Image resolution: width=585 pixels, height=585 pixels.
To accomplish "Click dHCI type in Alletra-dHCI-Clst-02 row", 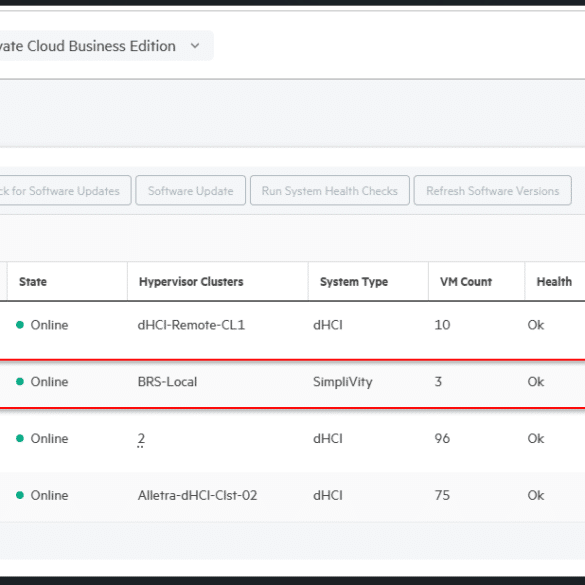I will (x=328, y=495).
